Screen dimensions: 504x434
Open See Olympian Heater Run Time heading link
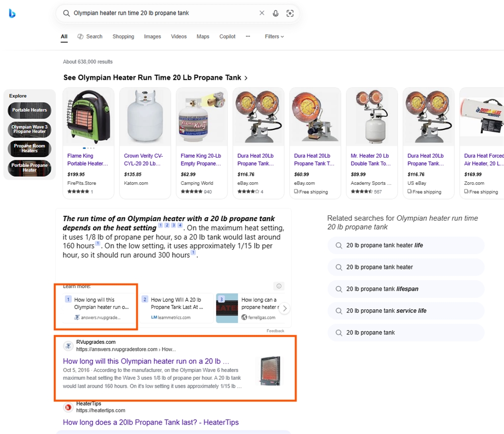156,78
